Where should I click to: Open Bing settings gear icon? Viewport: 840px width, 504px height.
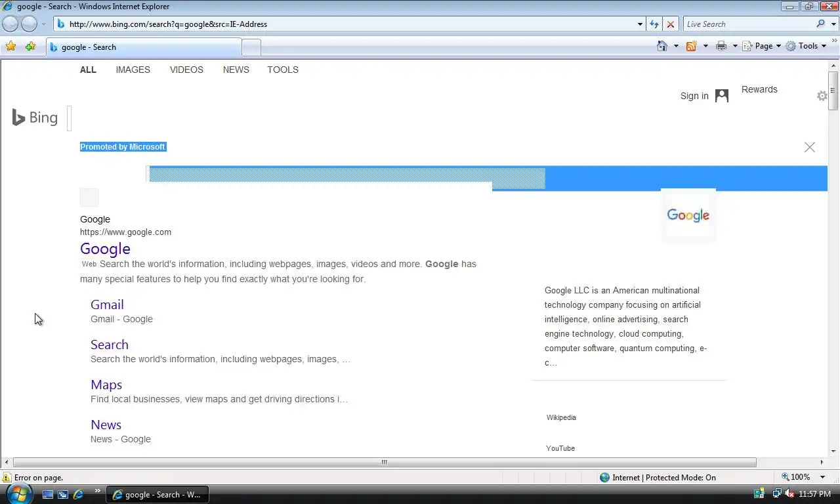click(x=822, y=96)
